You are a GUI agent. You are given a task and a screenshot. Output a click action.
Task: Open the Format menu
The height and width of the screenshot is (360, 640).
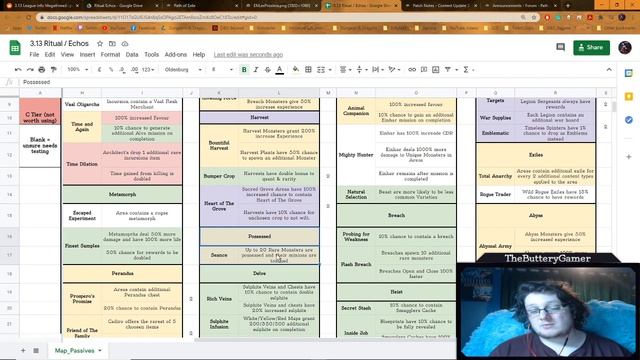tap(110, 54)
